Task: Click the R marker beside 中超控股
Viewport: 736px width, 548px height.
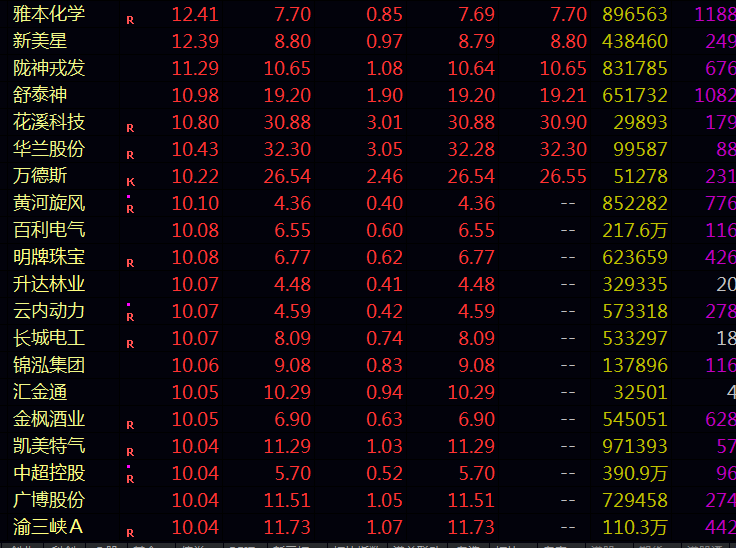Action: tap(130, 479)
